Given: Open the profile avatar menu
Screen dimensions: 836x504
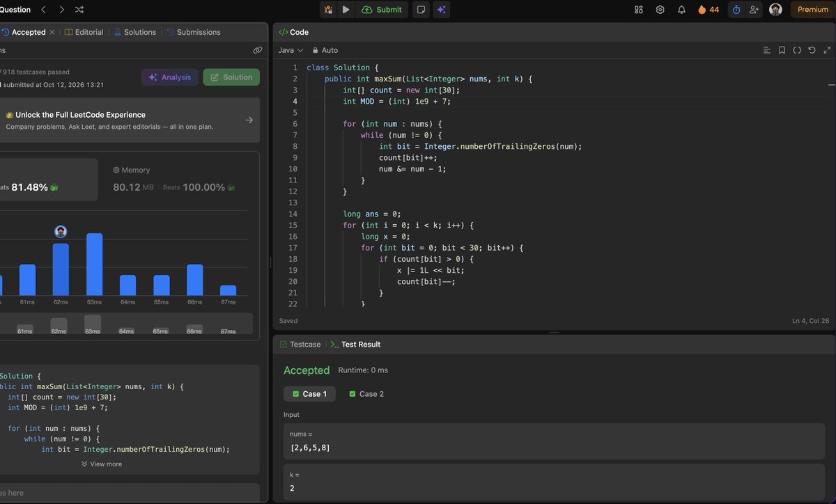Looking at the screenshot, I should pos(775,10).
